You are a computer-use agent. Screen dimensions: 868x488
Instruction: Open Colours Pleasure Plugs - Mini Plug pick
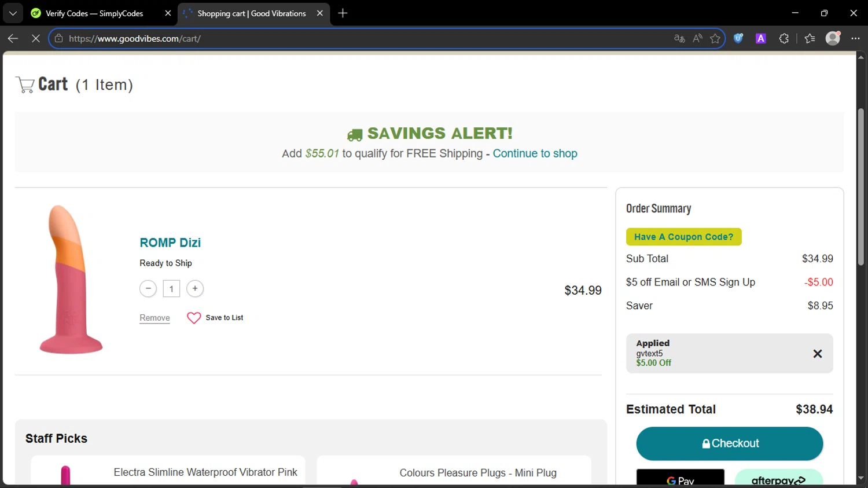tap(478, 473)
